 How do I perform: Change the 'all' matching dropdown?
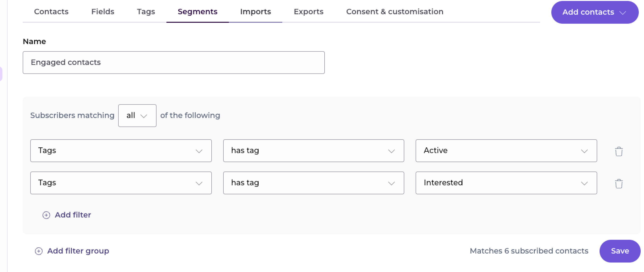point(137,115)
